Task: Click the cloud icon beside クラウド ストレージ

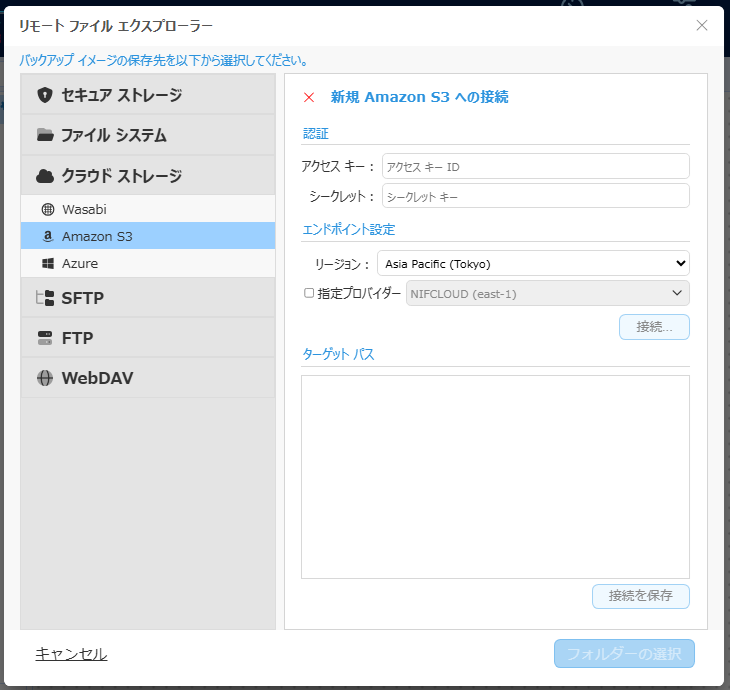Action: tap(45, 176)
